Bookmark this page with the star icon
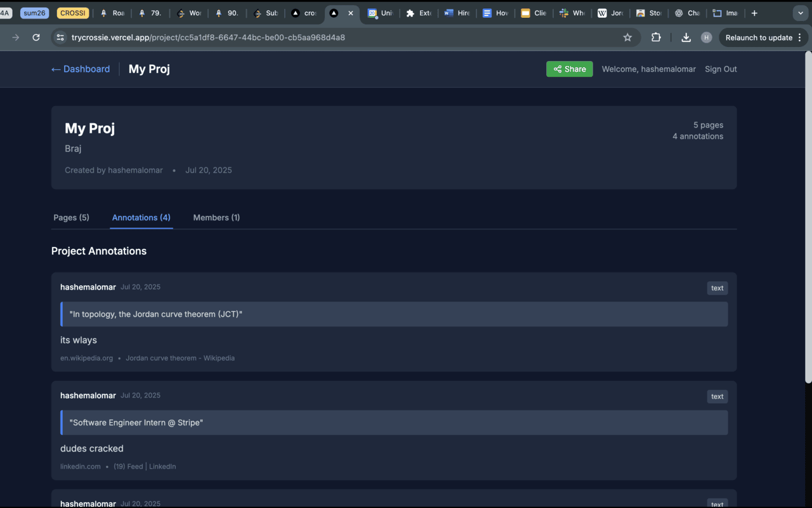This screenshot has height=508, width=812. point(627,37)
